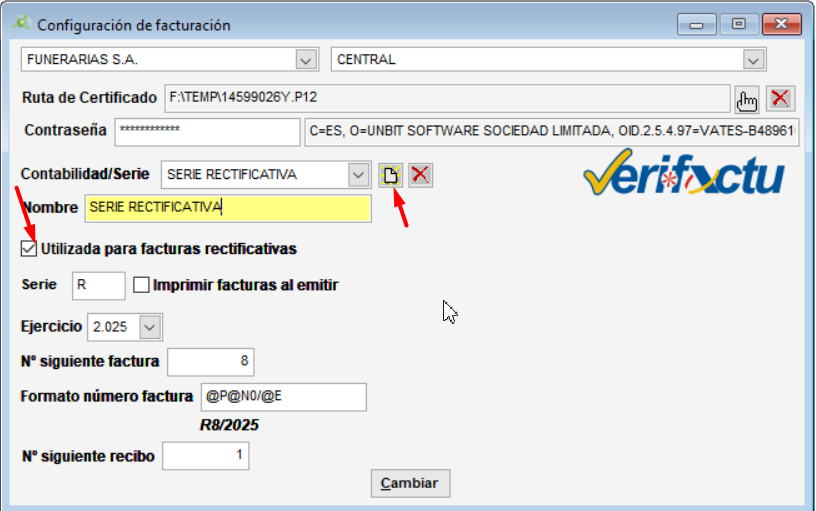This screenshot has height=511, width=816.
Task: Focus the Contraseña password field
Action: click(x=207, y=132)
